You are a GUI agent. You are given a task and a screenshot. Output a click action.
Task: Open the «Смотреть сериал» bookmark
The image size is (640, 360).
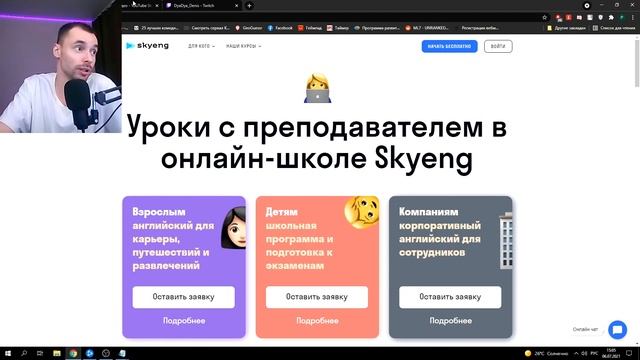point(207,28)
